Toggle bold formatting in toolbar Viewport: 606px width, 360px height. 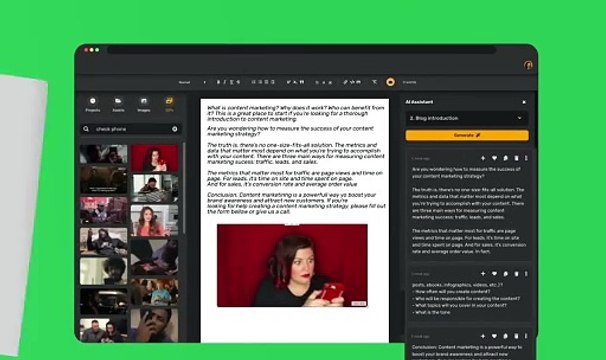click(218, 82)
